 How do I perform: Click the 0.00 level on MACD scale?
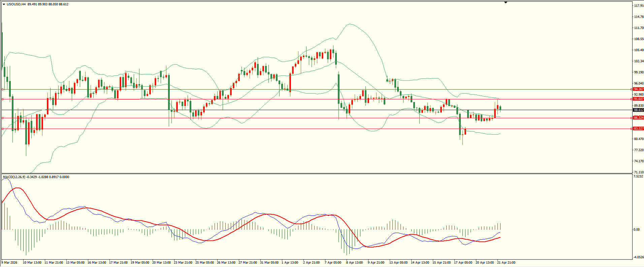click(636, 230)
